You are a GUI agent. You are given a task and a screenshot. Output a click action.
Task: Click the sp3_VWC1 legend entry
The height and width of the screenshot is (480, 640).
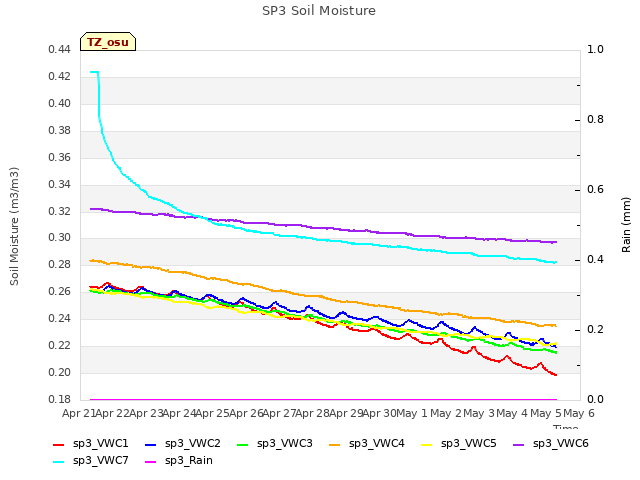(x=91, y=444)
